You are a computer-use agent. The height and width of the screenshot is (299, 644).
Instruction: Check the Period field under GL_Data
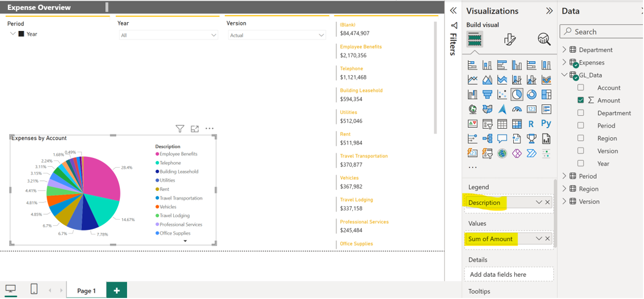click(x=581, y=126)
